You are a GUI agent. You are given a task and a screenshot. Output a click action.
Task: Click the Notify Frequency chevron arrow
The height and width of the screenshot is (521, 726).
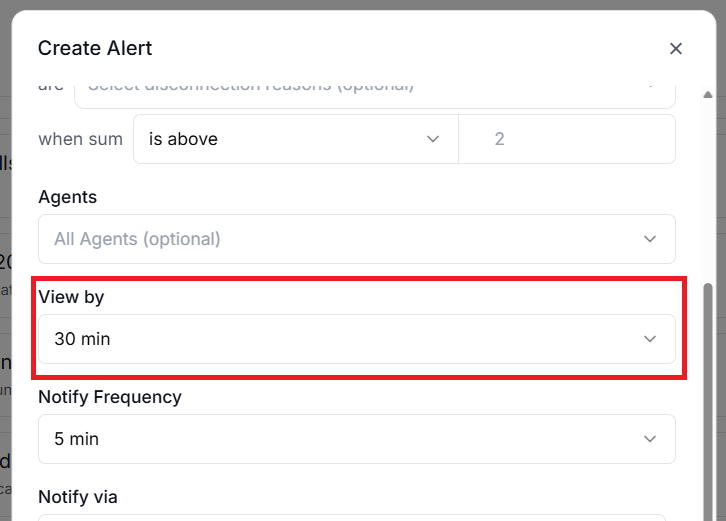(650, 439)
